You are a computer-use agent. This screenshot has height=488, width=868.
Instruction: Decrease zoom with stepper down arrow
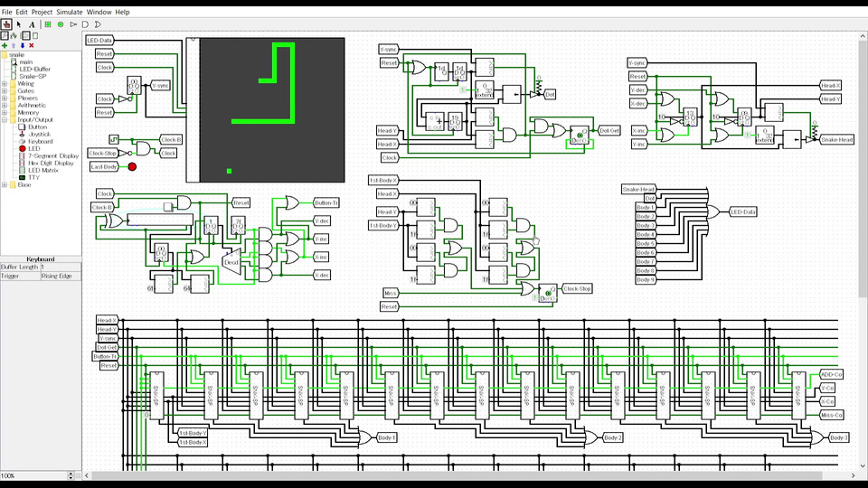point(71,478)
